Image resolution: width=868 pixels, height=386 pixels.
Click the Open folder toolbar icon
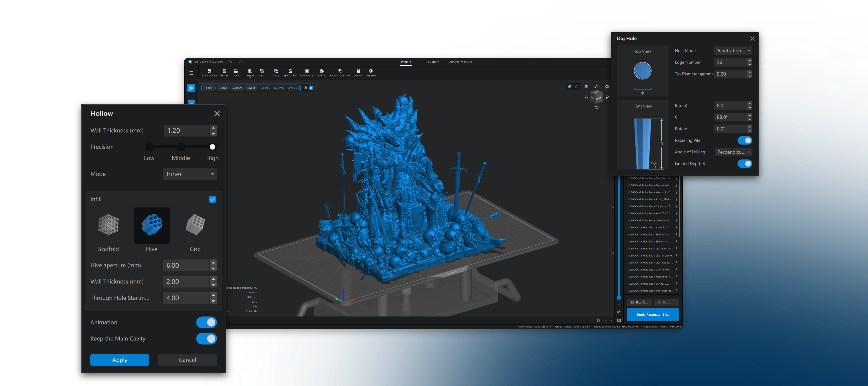pos(236,73)
